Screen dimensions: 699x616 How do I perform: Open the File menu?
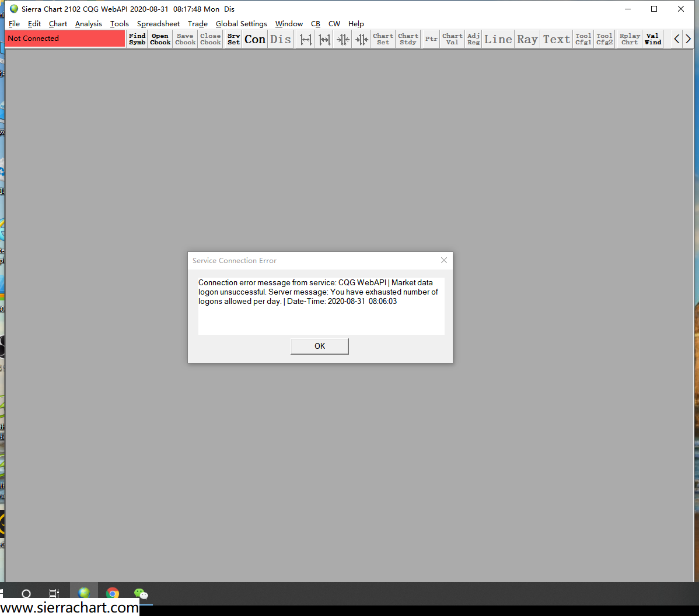pyautogui.click(x=14, y=23)
